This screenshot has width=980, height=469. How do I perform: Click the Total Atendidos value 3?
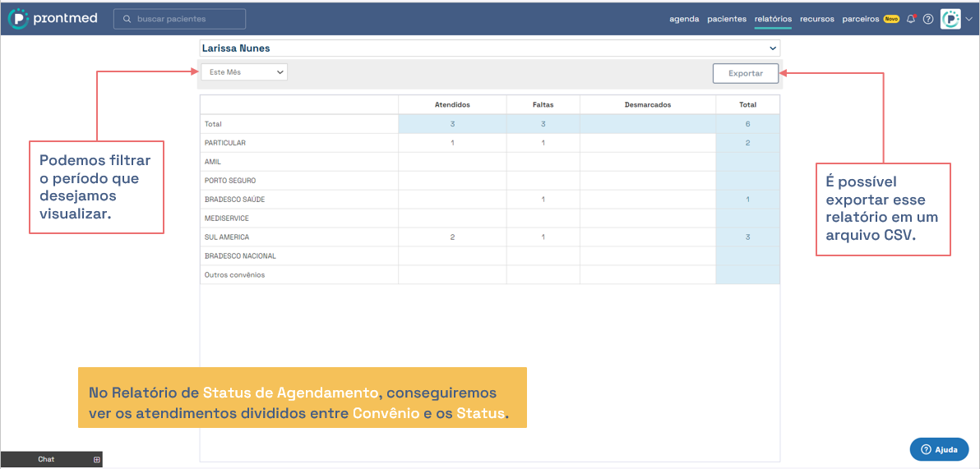click(x=452, y=124)
